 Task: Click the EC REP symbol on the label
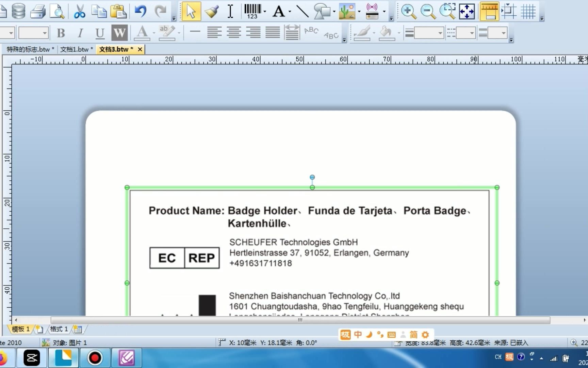pyautogui.click(x=184, y=258)
